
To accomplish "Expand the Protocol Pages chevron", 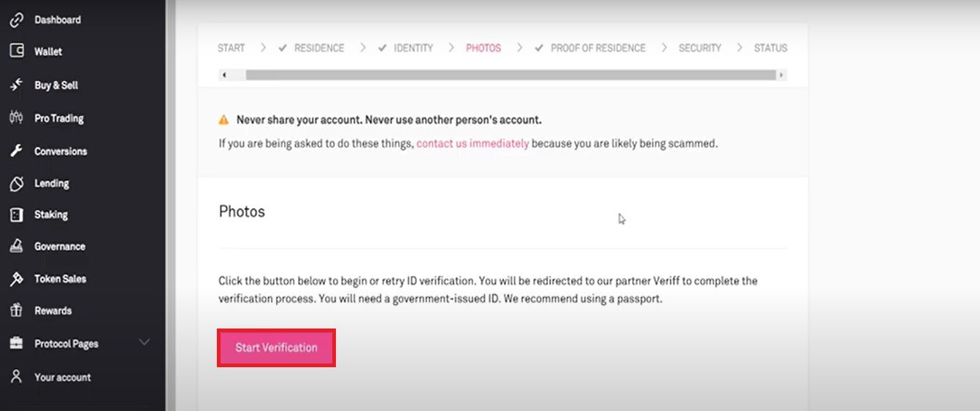I will (x=145, y=342).
